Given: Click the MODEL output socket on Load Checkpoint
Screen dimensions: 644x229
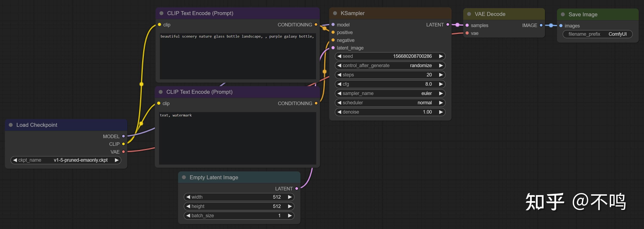Looking at the screenshot, I should pos(123,136).
